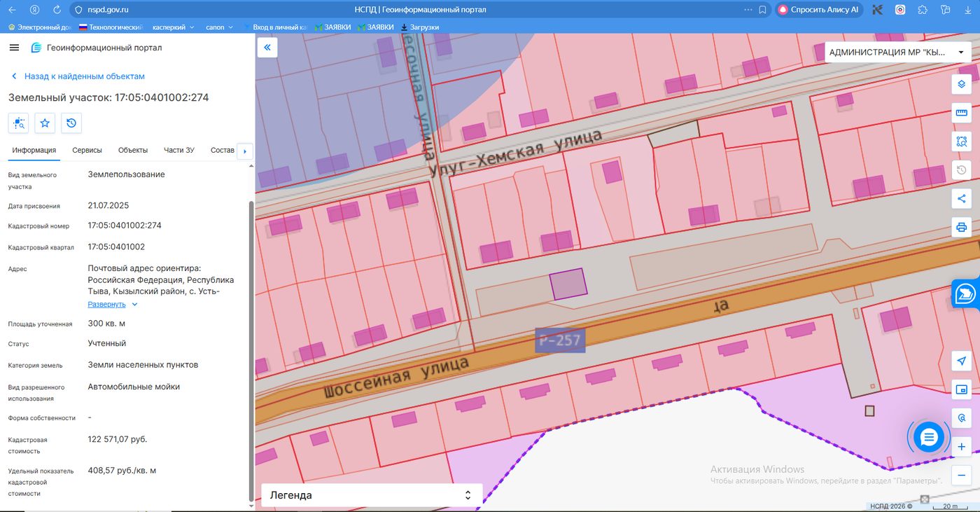Open the chat support bubble
The height and width of the screenshot is (512, 980).
(x=928, y=437)
